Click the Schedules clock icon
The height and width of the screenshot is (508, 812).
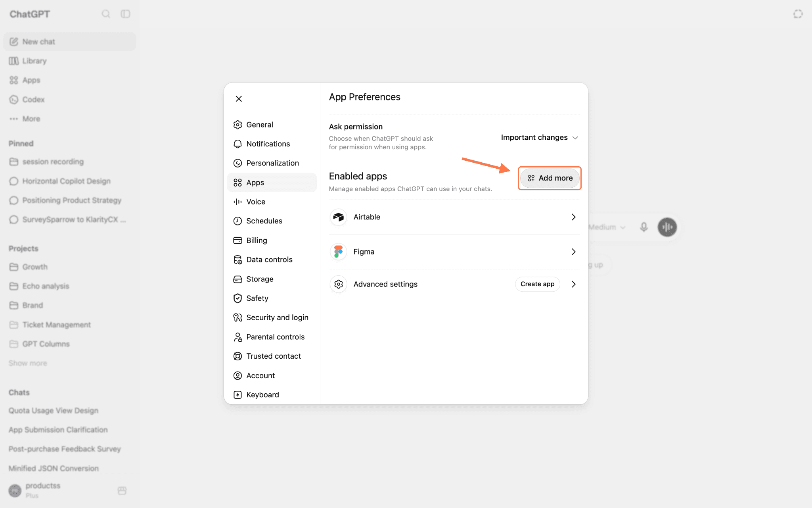coord(237,221)
